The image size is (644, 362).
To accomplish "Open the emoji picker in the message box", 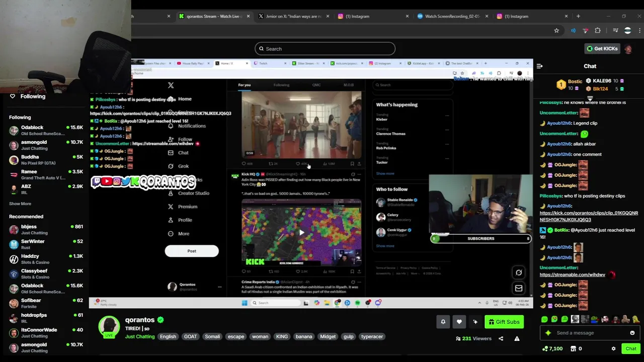I will click(x=632, y=333).
